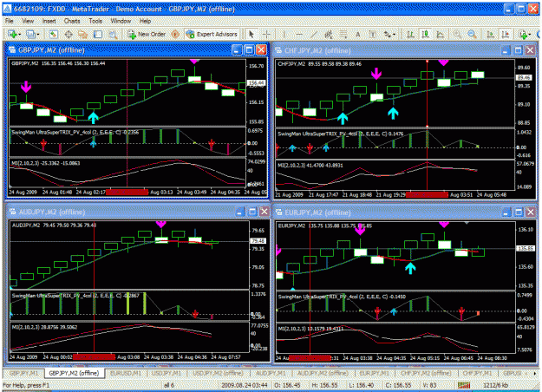The image size is (542, 392).
Task: Open the File menu
Action: tap(9, 21)
